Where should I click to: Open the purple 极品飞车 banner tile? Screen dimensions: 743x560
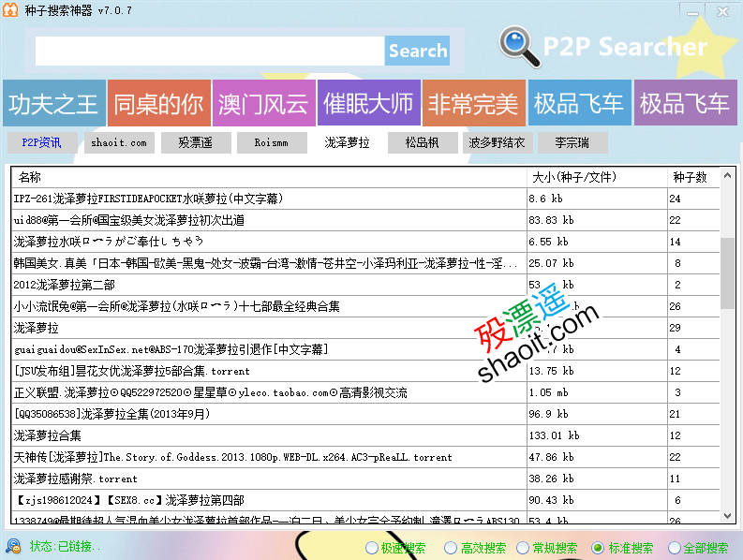685,103
